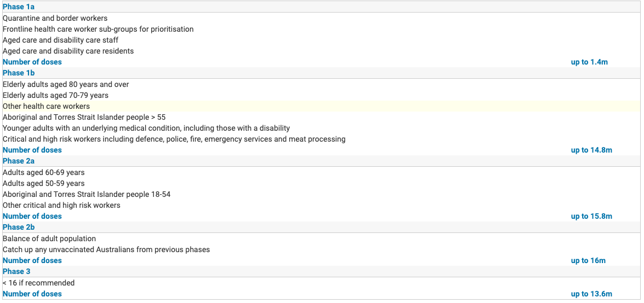The image size is (644, 303).
Task: Click Critical and high risk workers row
Action: tap(174, 139)
